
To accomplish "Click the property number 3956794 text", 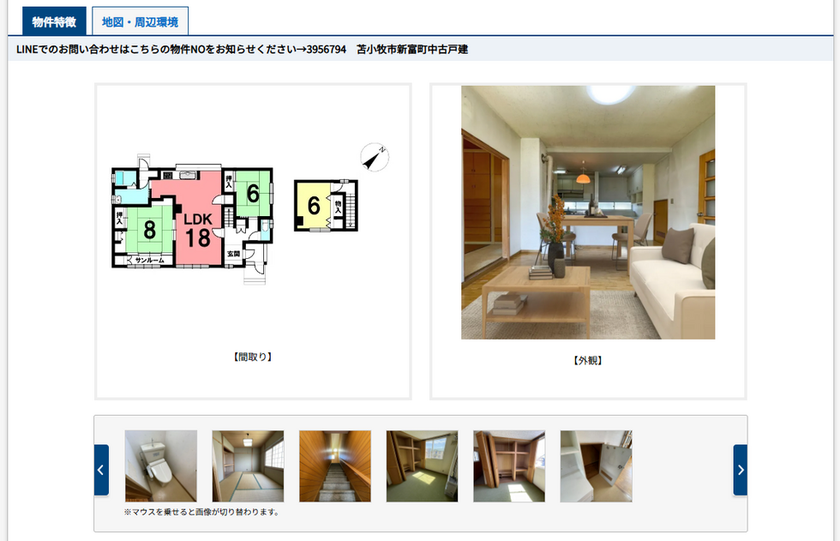I will coord(326,50).
